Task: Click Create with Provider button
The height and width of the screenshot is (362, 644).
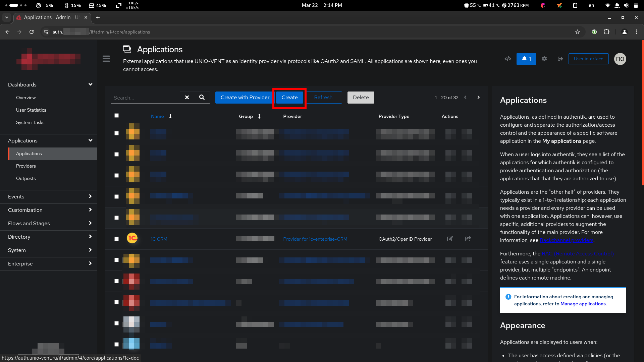Action: (x=245, y=98)
